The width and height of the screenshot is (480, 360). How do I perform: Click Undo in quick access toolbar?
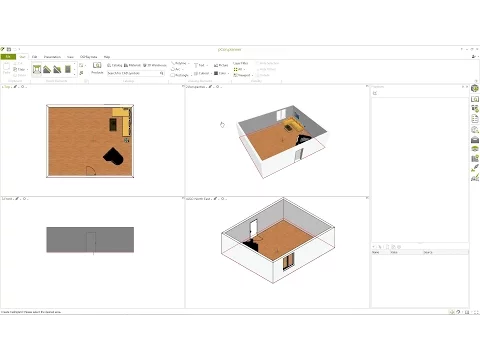coord(15,49)
